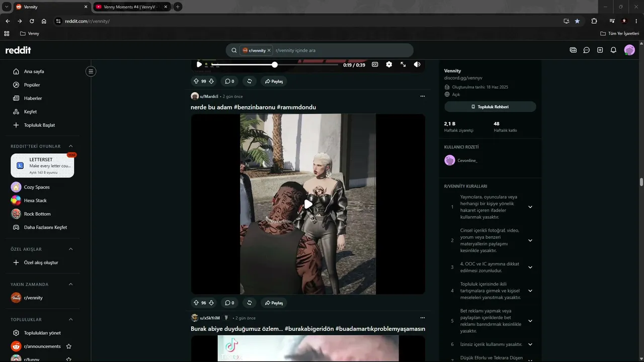Switch to the Venny Moments #4 tab
The width and height of the screenshot is (644, 362).
pyautogui.click(x=132, y=7)
